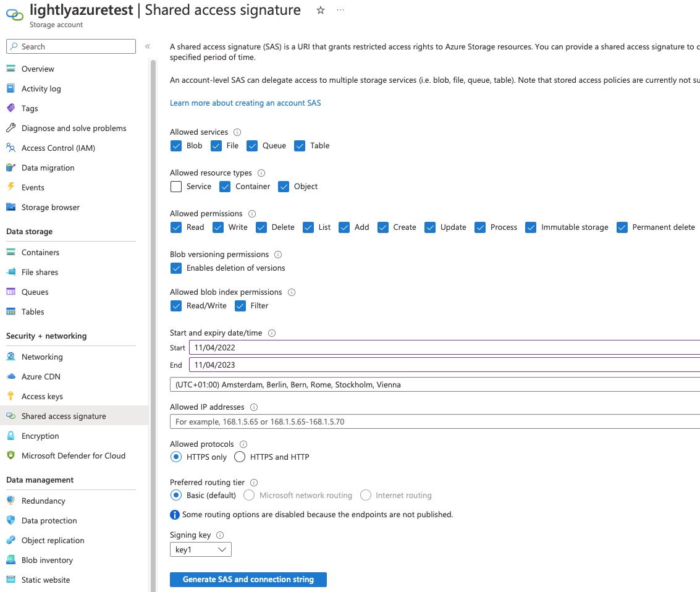Image resolution: width=700 pixels, height=592 pixels.
Task: Open the more options ellipsis in header
Action: (x=340, y=10)
